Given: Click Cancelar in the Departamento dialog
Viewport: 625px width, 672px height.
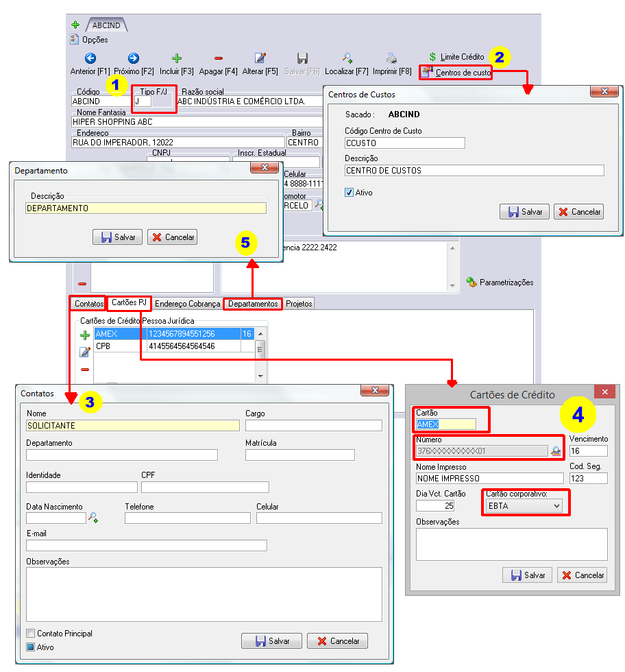Looking at the screenshot, I should coord(172,237).
